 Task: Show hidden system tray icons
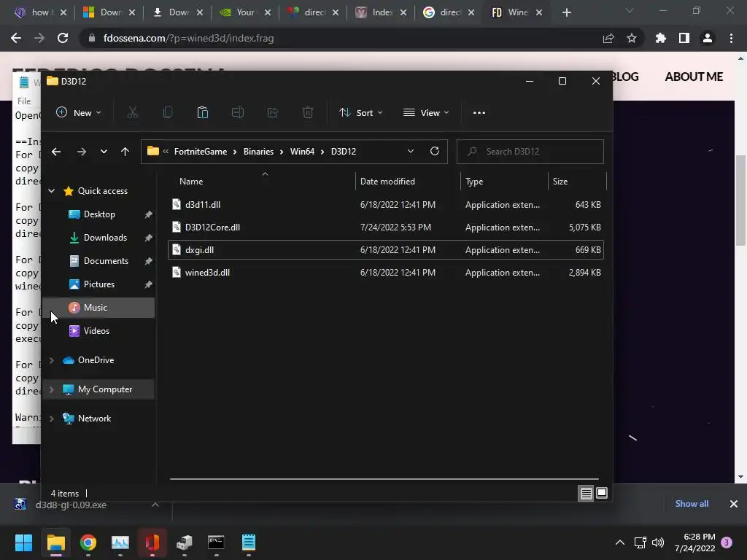click(x=620, y=542)
